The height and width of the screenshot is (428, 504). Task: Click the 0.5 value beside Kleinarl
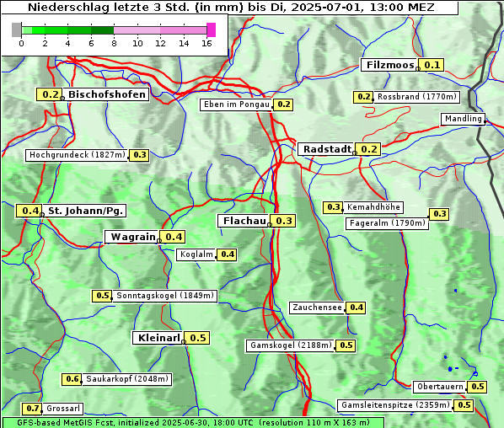197,338
